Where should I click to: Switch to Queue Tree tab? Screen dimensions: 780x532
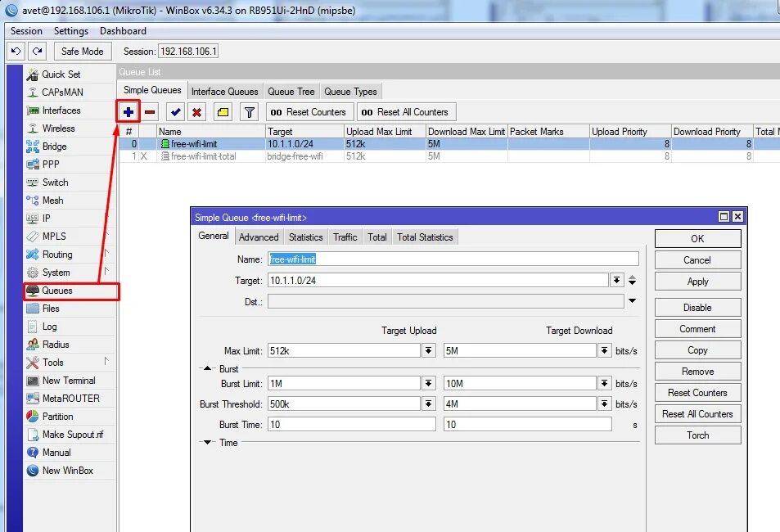pyautogui.click(x=291, y=92)
